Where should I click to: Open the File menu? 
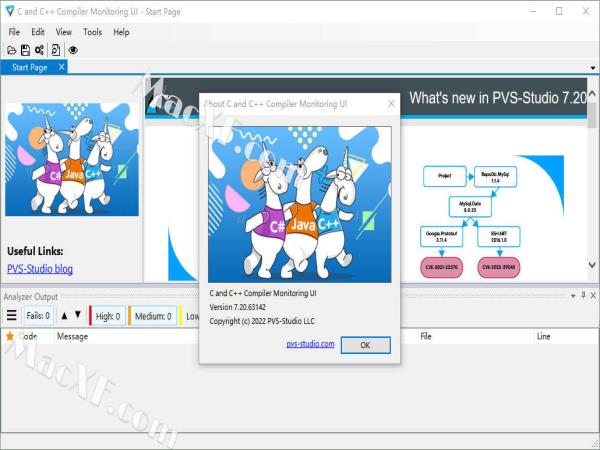click(x=14, y=32)
